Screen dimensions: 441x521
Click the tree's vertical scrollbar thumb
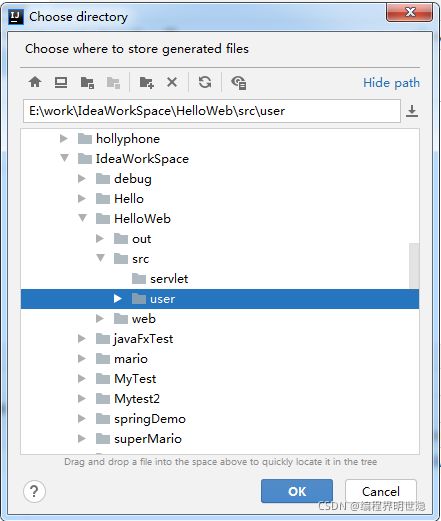pyautogui.click(x=414, y=265)
